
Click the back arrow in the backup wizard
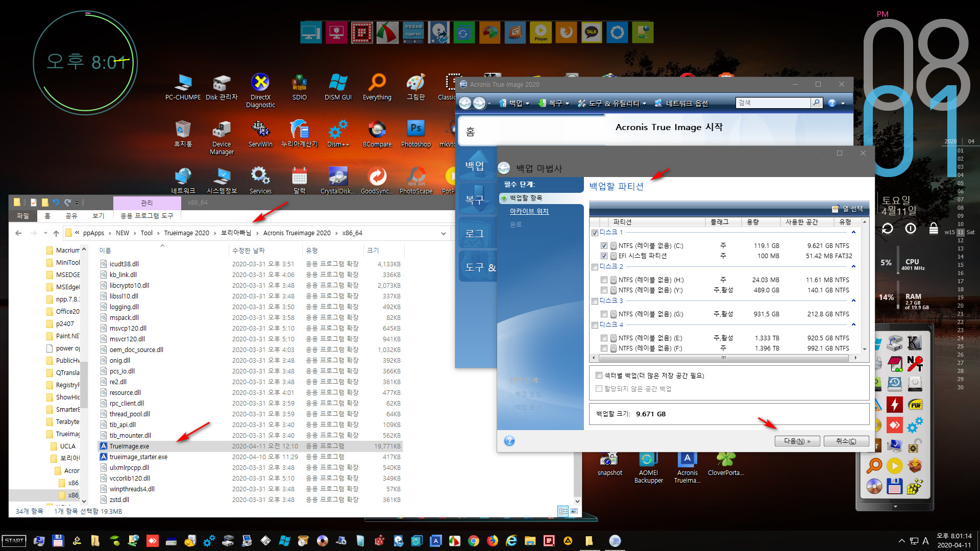[504, 168]
